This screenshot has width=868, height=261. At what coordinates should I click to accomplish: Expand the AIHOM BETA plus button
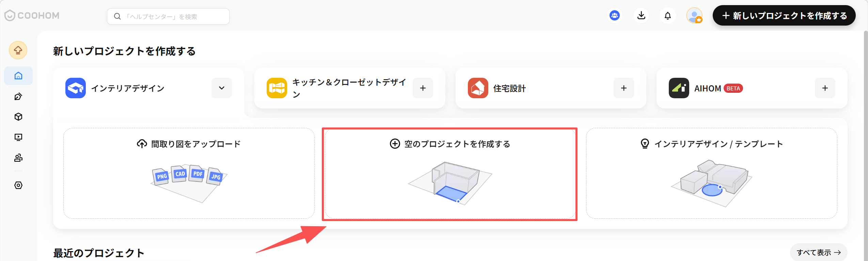825,88
